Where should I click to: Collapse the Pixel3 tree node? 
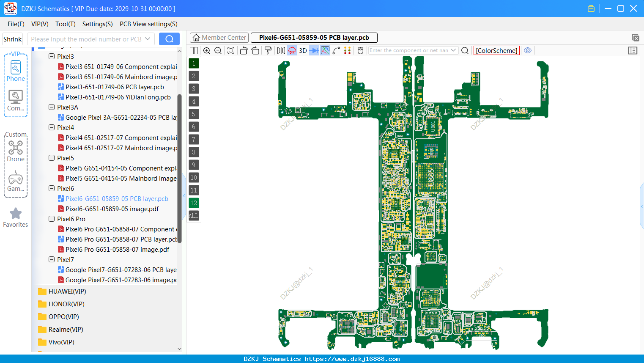52,56
